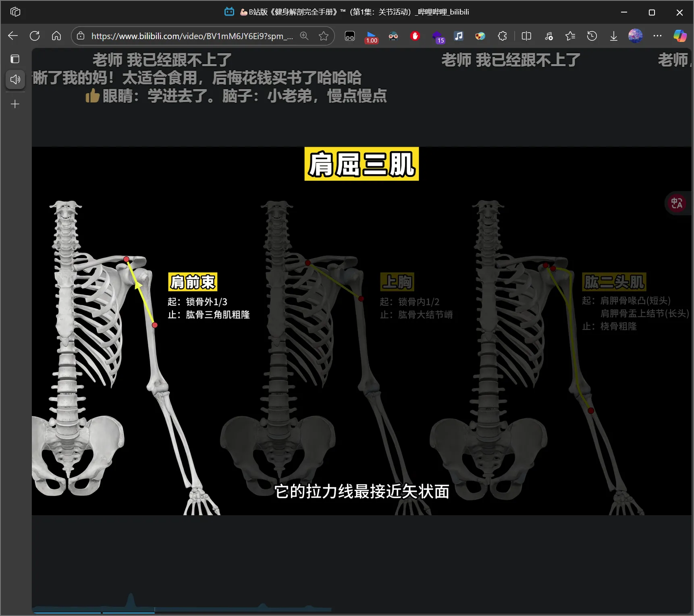
Task: Click text 起：锁骨内1/2
Action: coord(409,302)
